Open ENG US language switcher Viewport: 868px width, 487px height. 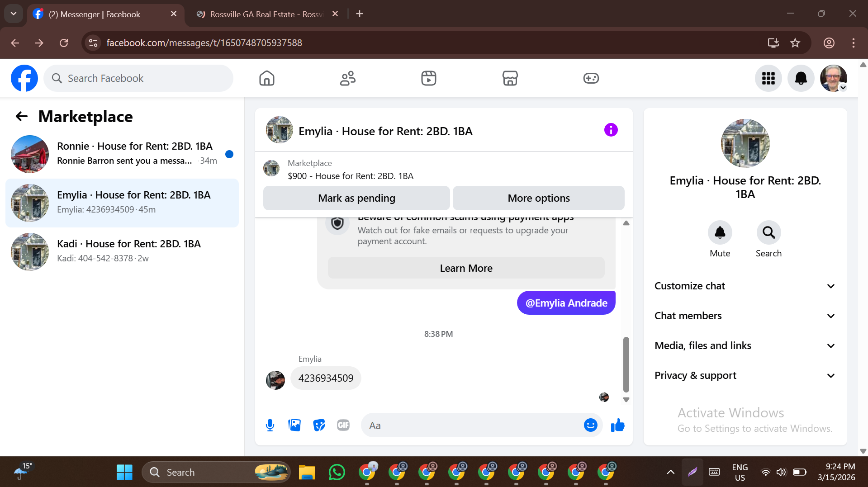pos(740,472)
